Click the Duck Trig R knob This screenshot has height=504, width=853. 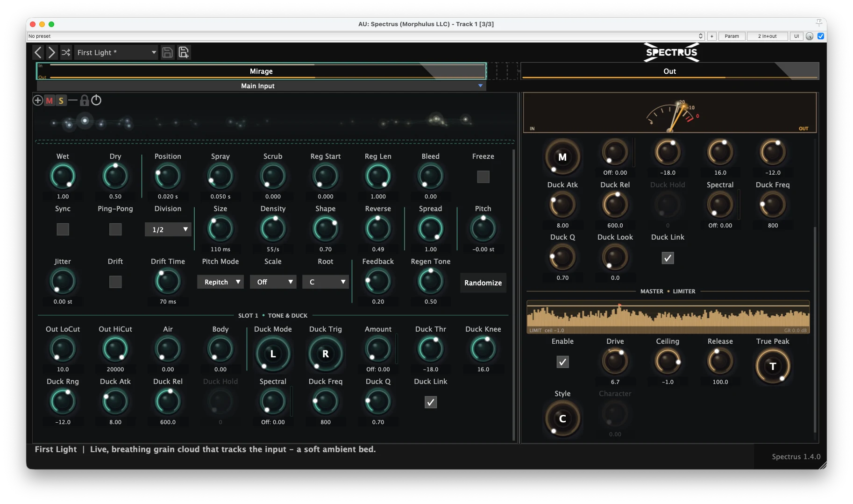(326, 354)
